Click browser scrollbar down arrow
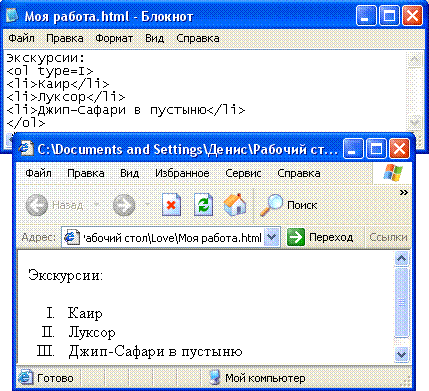Viewport: 429px width, 391px height. tap(401, 354)
